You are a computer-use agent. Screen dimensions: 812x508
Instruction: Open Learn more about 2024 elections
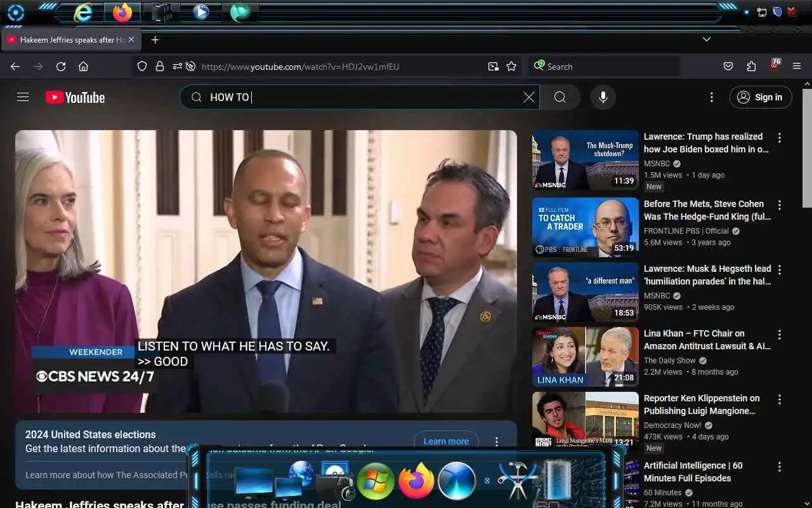[446, 441]
